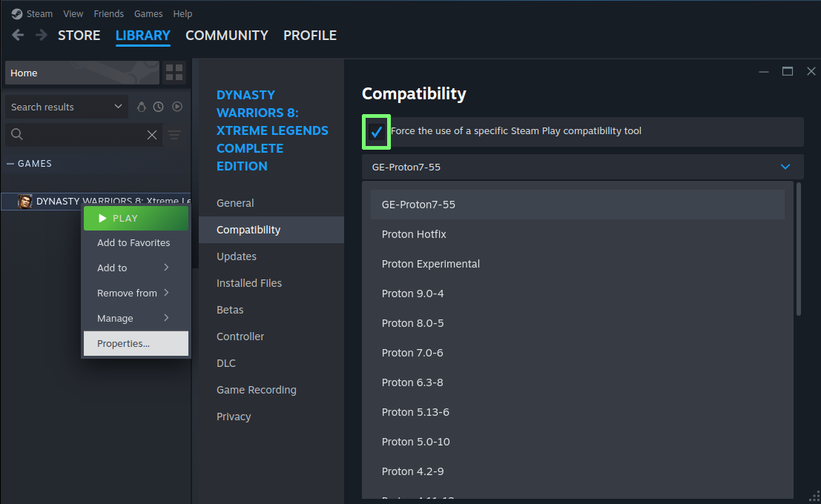Click the search magnifier icon
The height and width of the screenshot is (504, 821).
click(17, 134)
